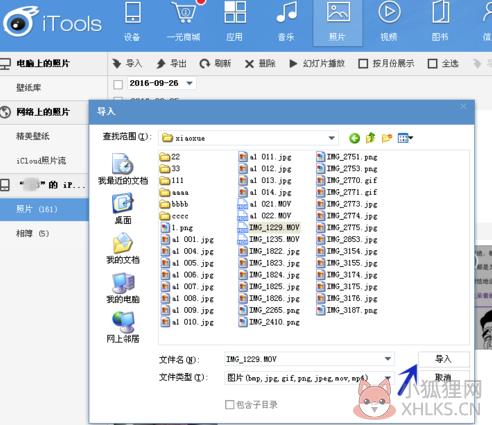Screen dimensions: 492x425
Task: Select the 照片 (161) sidebar entry
Action: point(44,209)
